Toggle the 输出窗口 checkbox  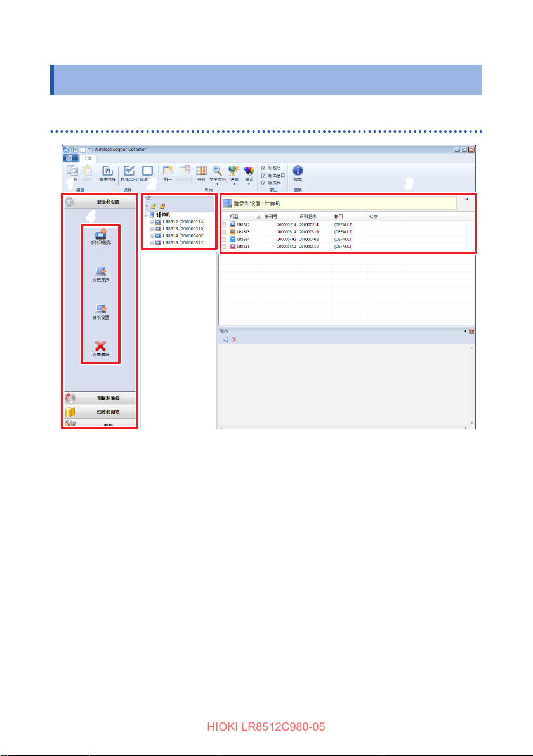pyautogui.click(x=264, y=176)
